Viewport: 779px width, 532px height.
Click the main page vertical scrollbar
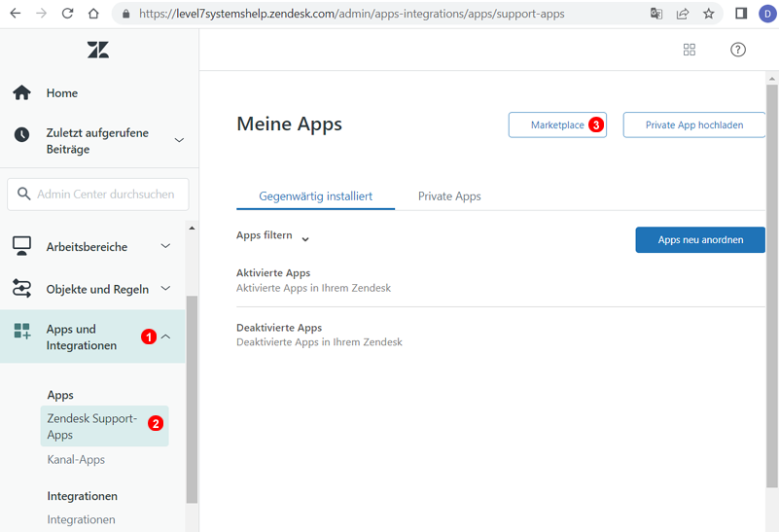[771, 286]
